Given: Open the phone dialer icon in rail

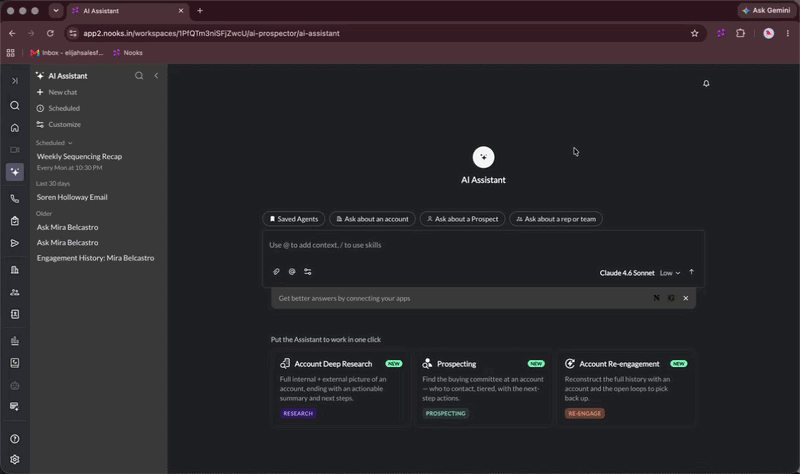Looking at the screenshot, I should pos(15,199).
